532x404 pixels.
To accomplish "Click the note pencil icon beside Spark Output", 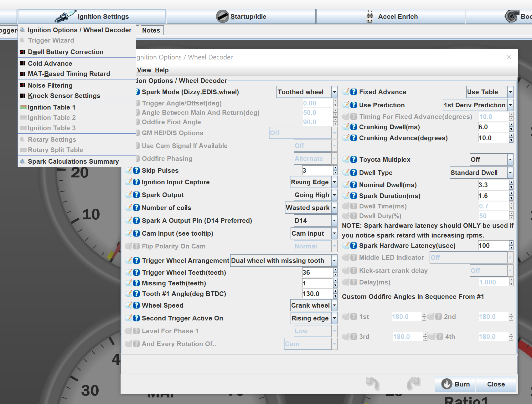I will pyautogui.click(x=129, y=195).
